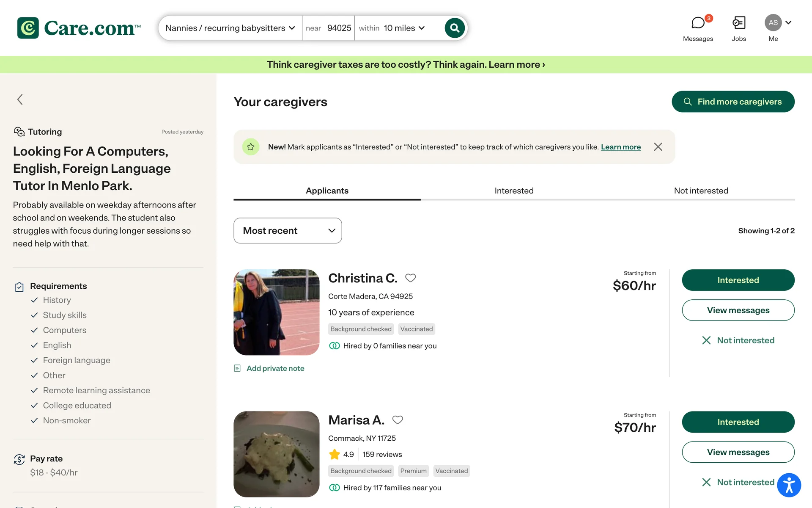
Task: Switch to the Not interested tab
Action: tap(701, 191)
